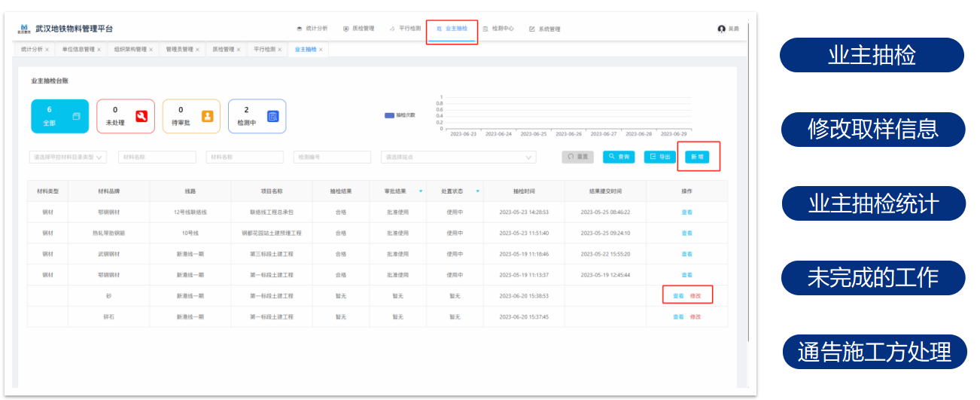Switch to the 组织架构管理 tab
This screenshot has width=980, height=400.
(x=130, y=50)
